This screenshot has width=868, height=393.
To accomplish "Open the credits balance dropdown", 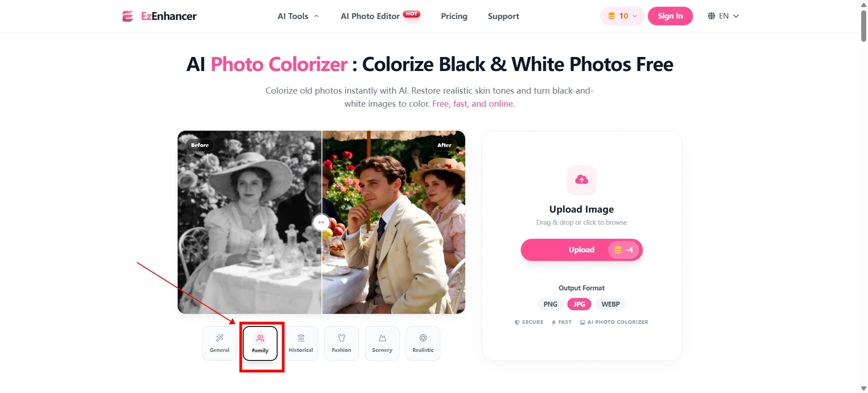I will (622, 16).
